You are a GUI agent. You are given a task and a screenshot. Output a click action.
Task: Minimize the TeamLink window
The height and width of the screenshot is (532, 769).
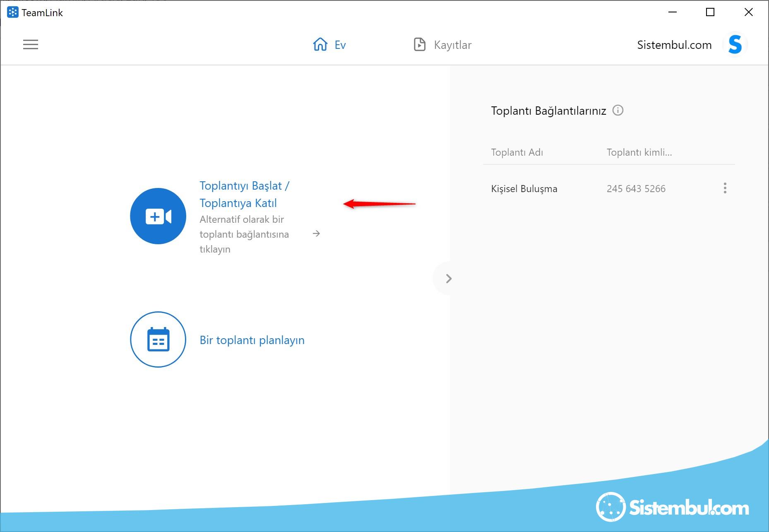click(673, 12)
